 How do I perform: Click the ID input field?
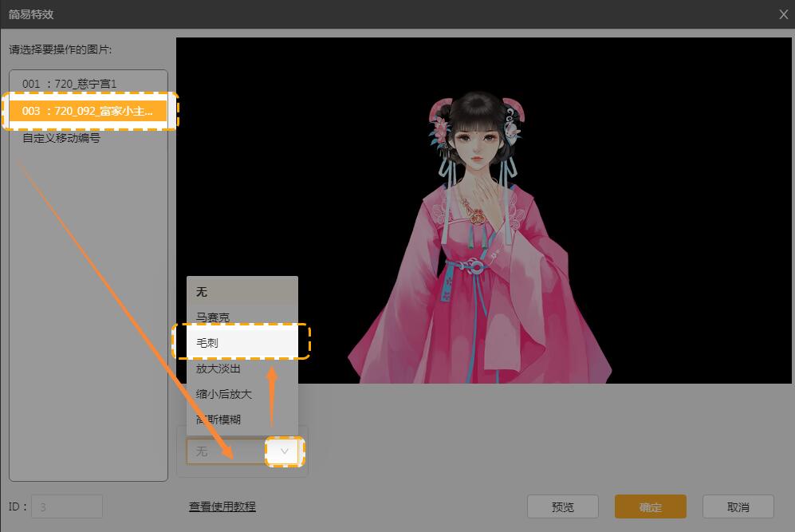(x=67, y=506)
